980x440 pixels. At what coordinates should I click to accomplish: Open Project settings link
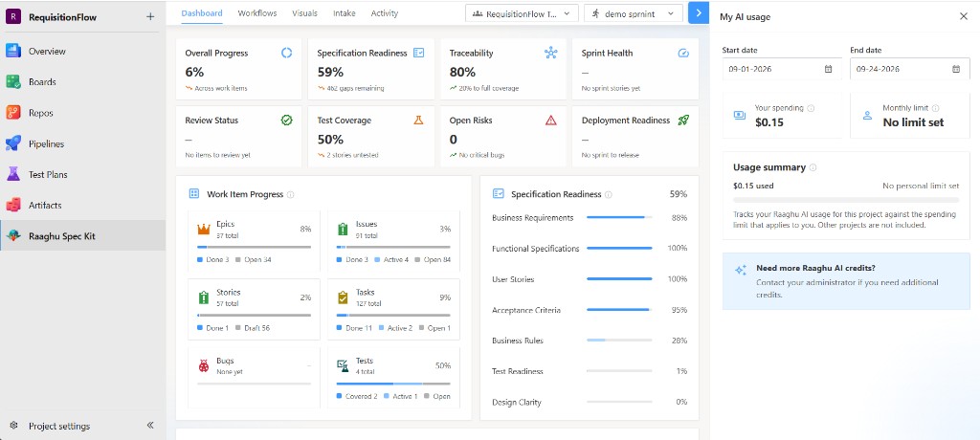click(x=59, y=427)
